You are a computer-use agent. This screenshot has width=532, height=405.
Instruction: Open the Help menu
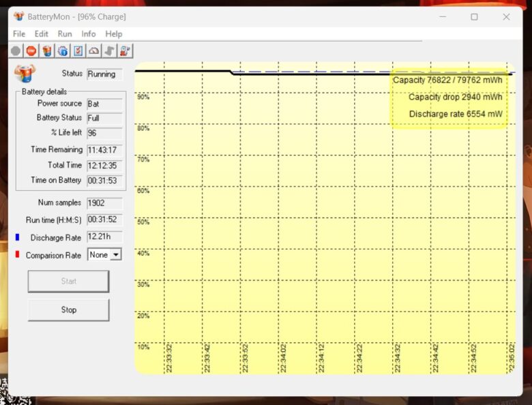coord(114,33)
